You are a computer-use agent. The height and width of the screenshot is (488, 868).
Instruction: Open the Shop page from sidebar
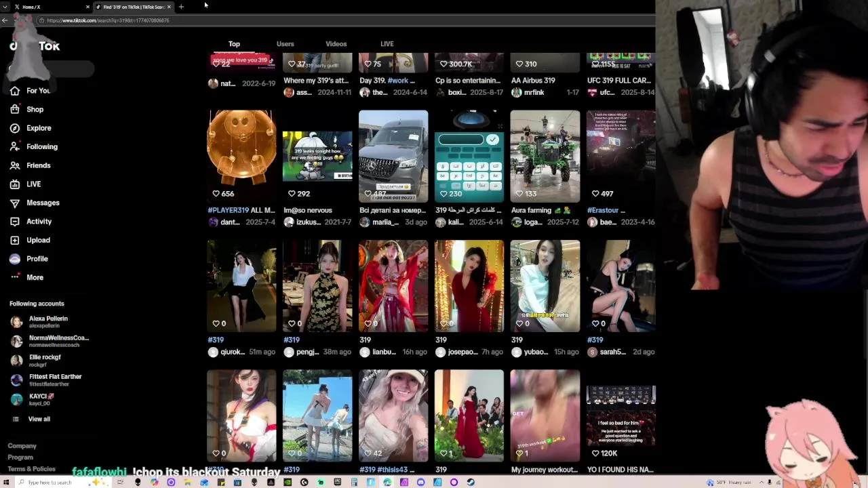[x=27, y=109]
